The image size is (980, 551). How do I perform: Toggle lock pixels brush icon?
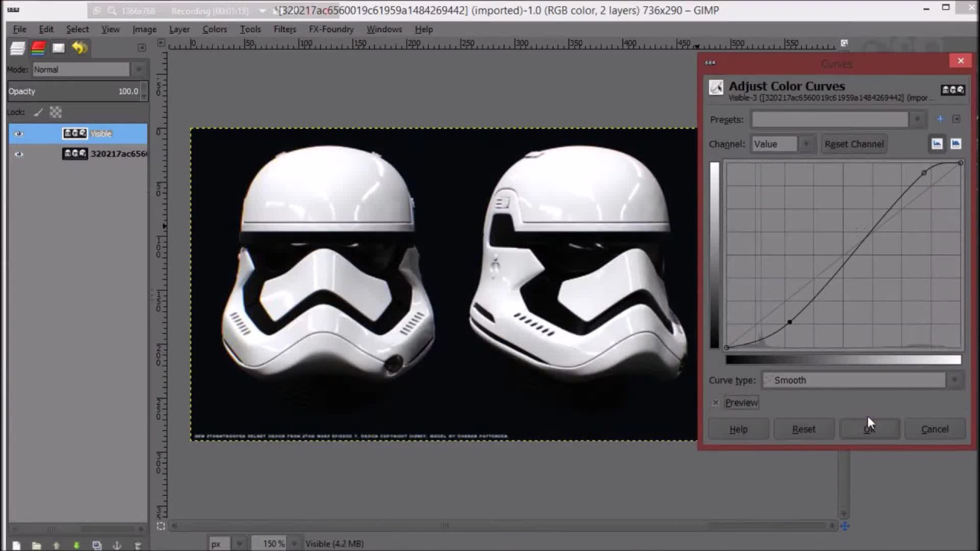pos(38,112)
